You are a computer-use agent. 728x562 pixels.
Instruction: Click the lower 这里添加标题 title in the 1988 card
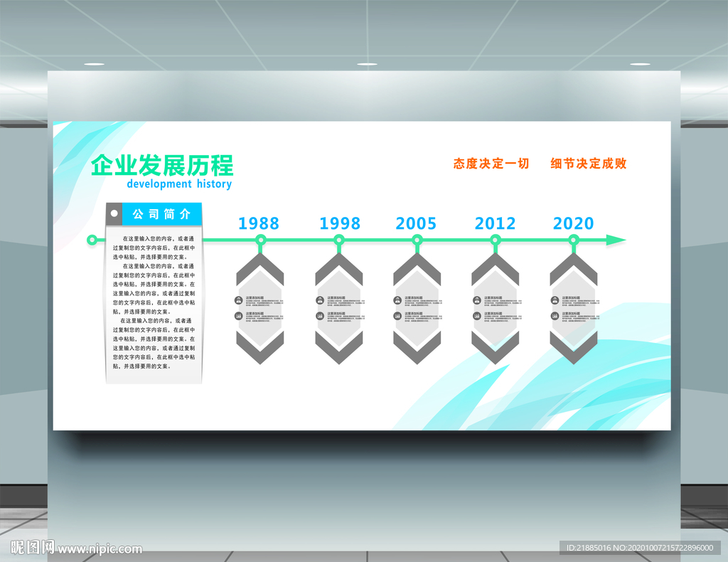[255, 313]
